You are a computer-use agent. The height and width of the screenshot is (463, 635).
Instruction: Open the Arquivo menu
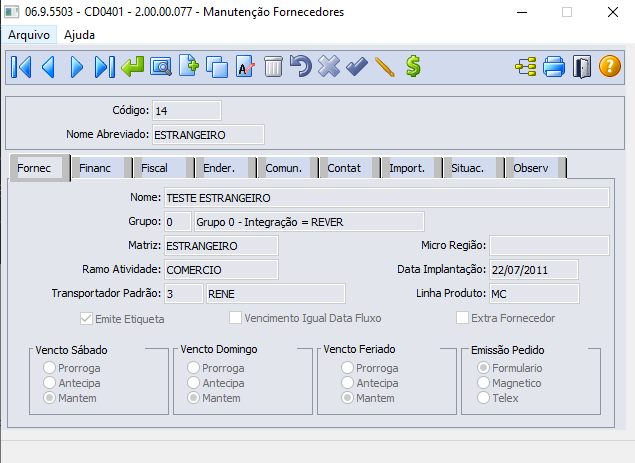point(29,35)
